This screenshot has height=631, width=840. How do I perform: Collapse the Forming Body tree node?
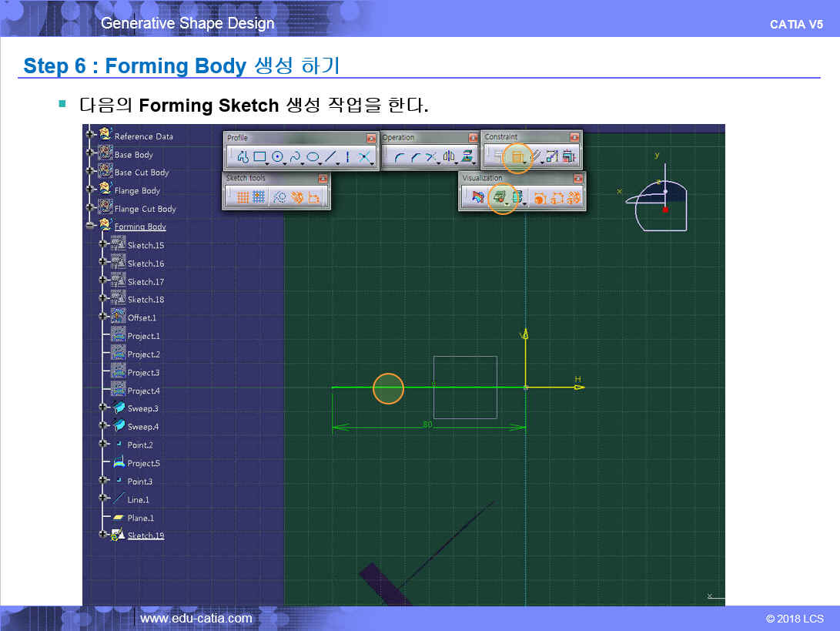[90, 227]
